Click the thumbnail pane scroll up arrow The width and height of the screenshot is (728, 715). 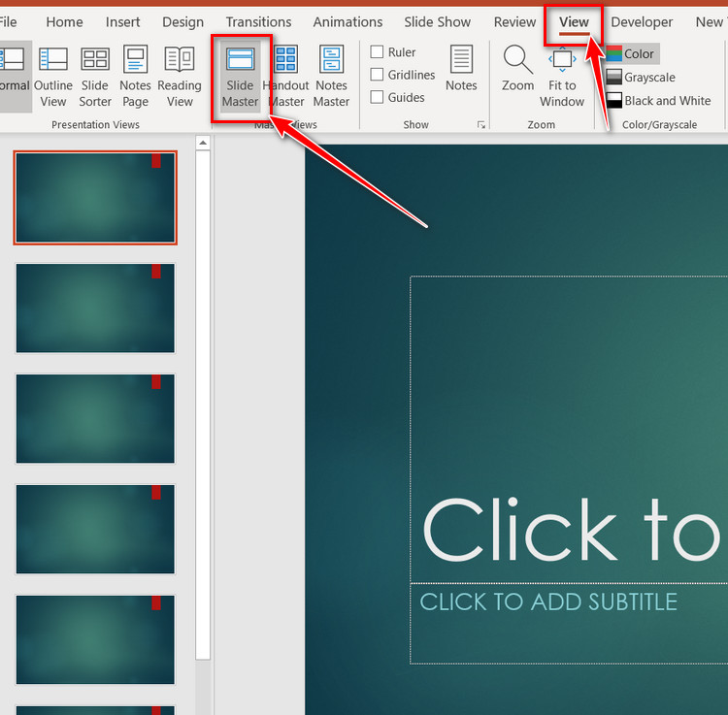point(203,143)
